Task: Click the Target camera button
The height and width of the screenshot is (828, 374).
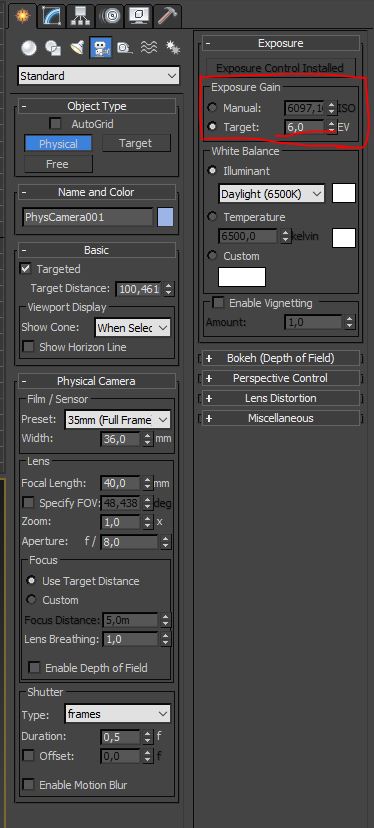Action: point(136,143)
